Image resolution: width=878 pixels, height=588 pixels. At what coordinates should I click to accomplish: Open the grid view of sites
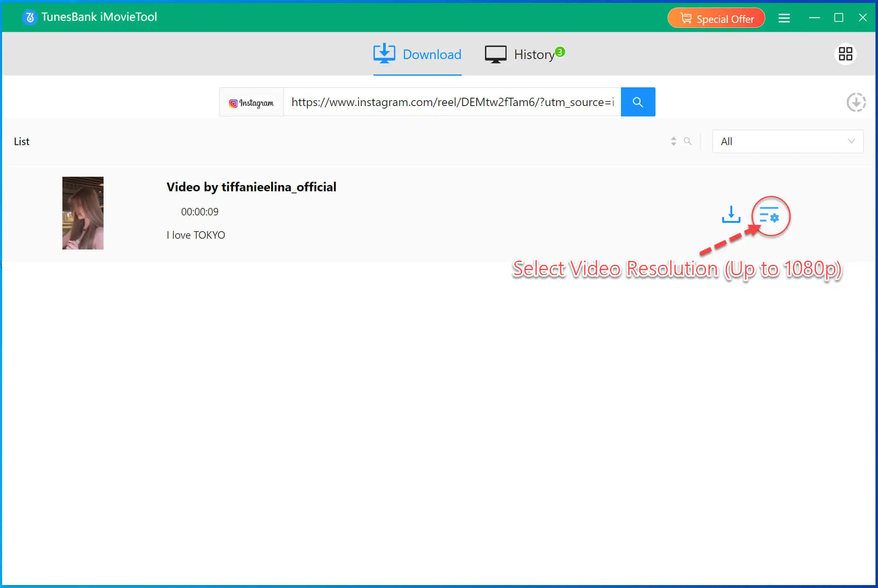coord(845,54)
